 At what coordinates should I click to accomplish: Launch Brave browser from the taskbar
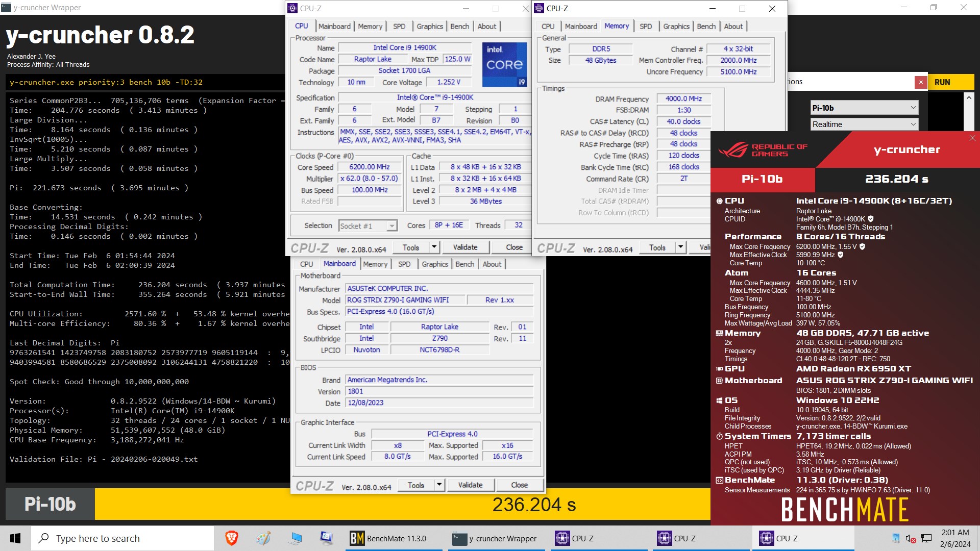(x=231, y=538)
